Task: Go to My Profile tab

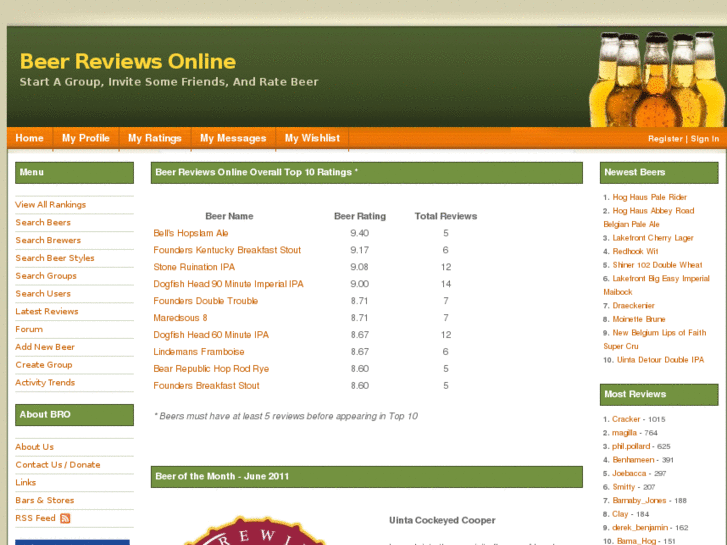Action: (x=86, y=138)
